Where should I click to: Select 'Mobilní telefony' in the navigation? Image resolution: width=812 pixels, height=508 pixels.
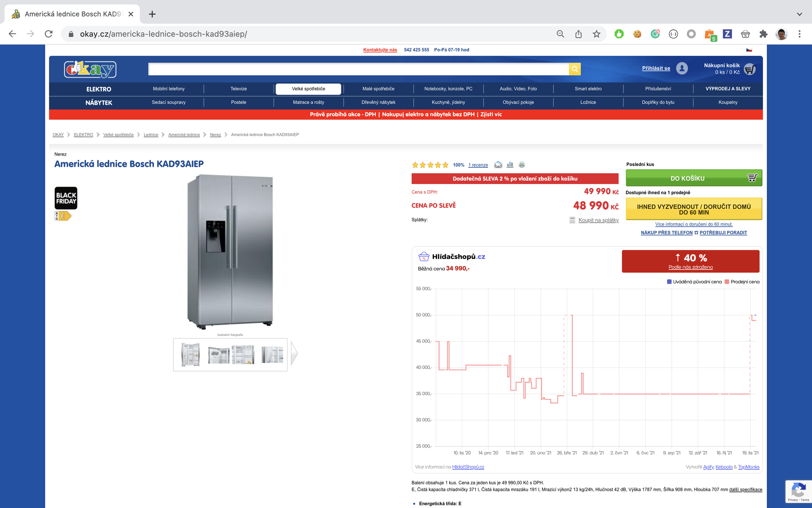click(168, 89)
